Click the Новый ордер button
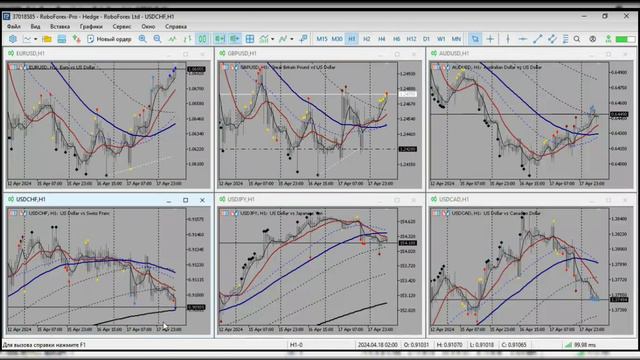 (x=109, y=39)
